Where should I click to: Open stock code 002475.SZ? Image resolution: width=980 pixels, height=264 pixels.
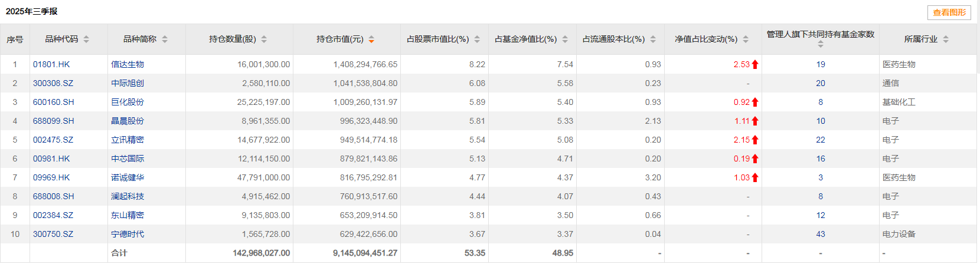[53, 140]
